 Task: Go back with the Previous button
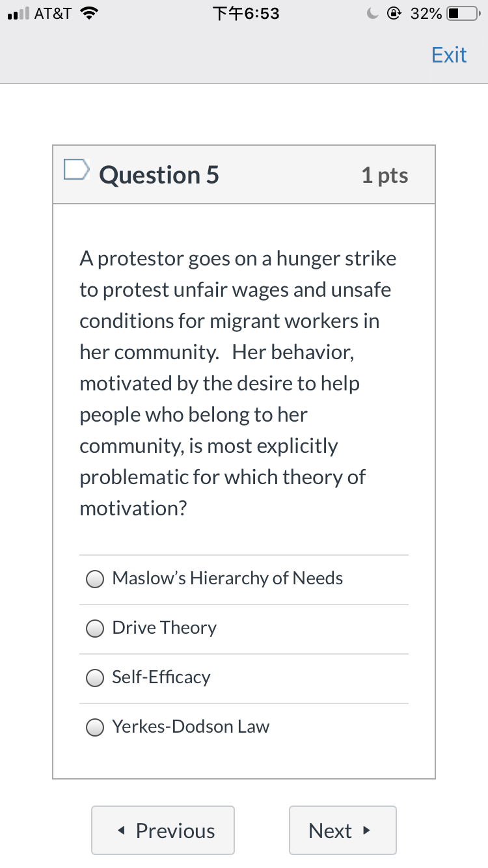coord(163,830)
